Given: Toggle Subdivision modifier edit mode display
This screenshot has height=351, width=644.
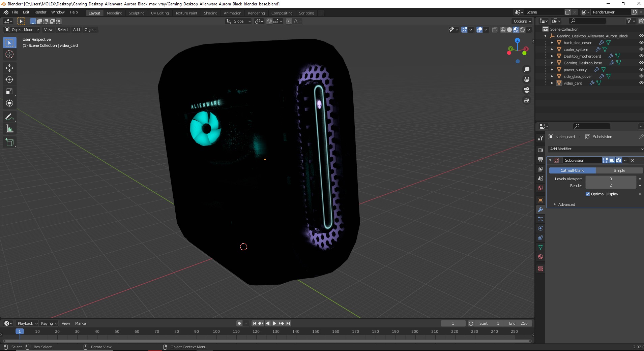Looking at the screenshot, I should coord(605,160).
